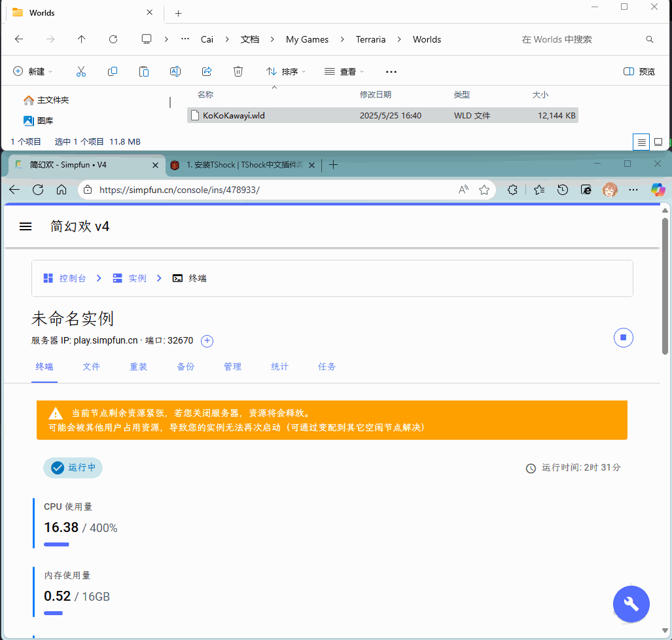Open the 简幻欢 hamburger side menu
Viewport: 672px width, 640px height.
[x=26, y=226]
